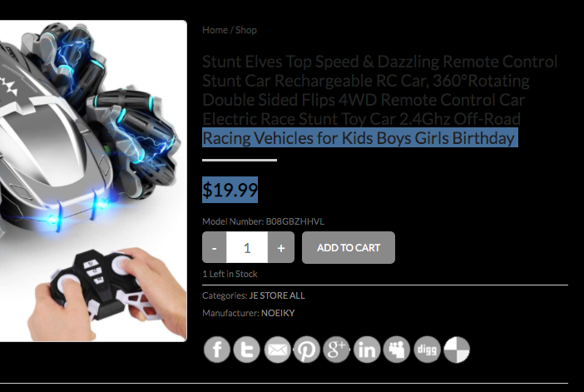The image size is (584, 392).
Task: Share product via Twitter icon
Action: (246, 350)
